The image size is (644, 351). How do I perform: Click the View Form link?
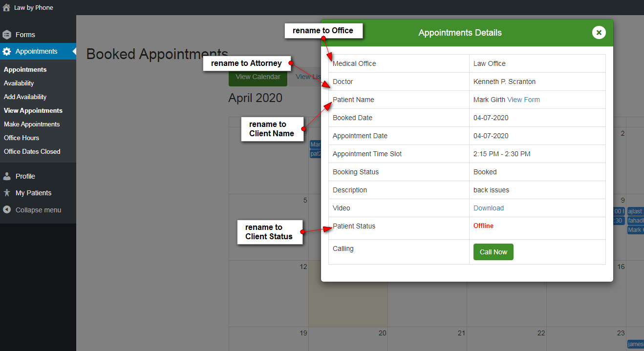pyautogui.click(x=523, y=100)
